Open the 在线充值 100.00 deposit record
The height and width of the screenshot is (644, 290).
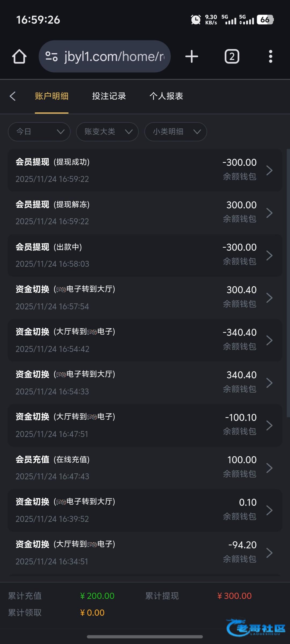point(145,468)
